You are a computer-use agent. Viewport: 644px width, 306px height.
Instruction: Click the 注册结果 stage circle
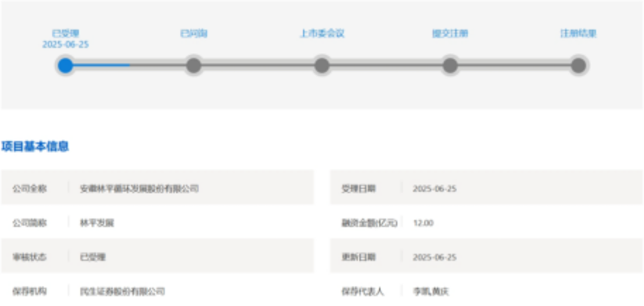pos(579,65)
